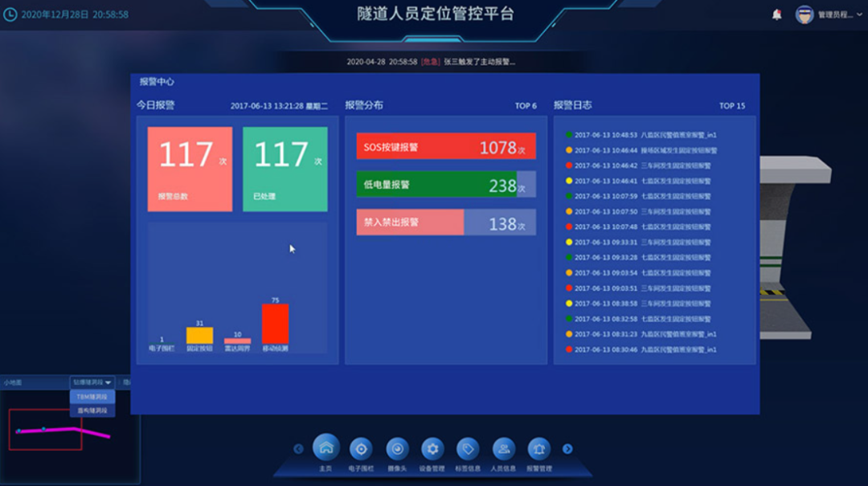Click the 小地图 minimap header label
This screenshot has width=868, height=486.
13,382
